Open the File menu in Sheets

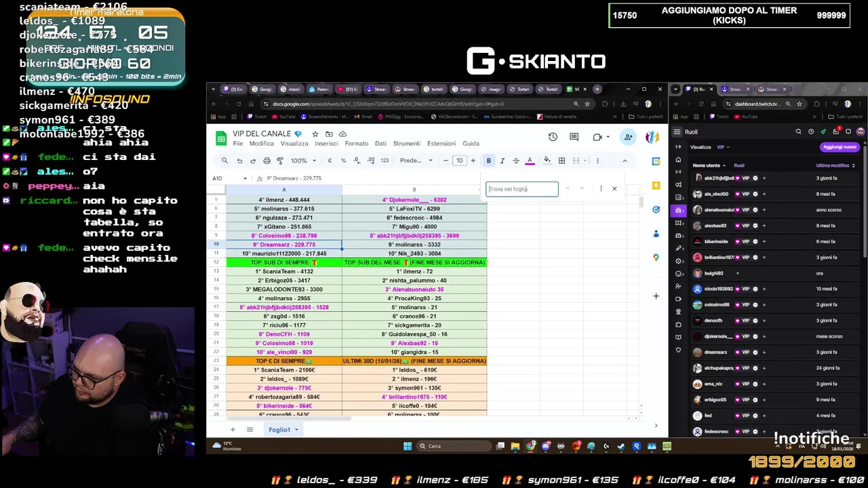(x=238, y=144)
